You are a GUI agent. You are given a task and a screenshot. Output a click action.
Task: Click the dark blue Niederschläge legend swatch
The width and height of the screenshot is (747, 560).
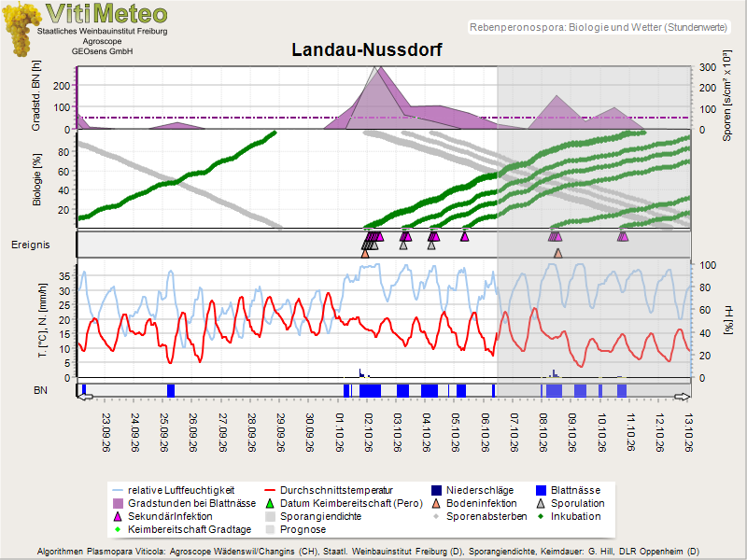(436, 491)
